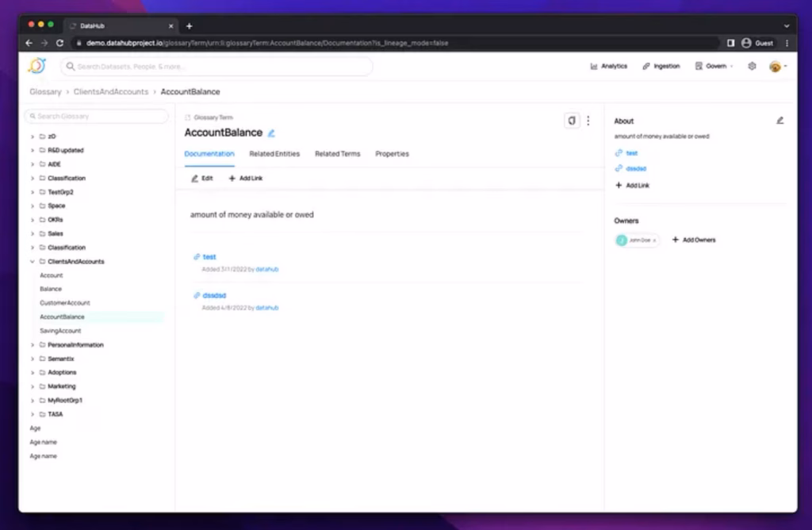Switch to the Related Entities tab
Viewport: 812px width, 530px height.
tap(274, 154)
